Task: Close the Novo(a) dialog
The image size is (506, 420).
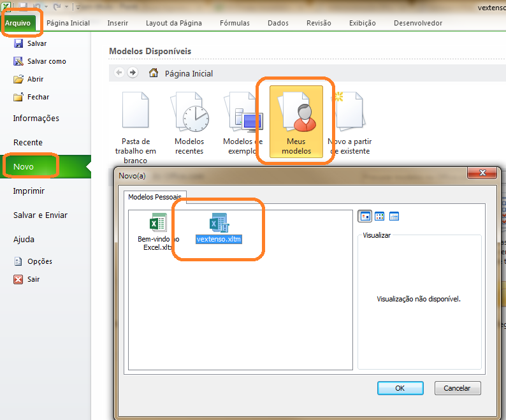Action: (x=482, y=173)
